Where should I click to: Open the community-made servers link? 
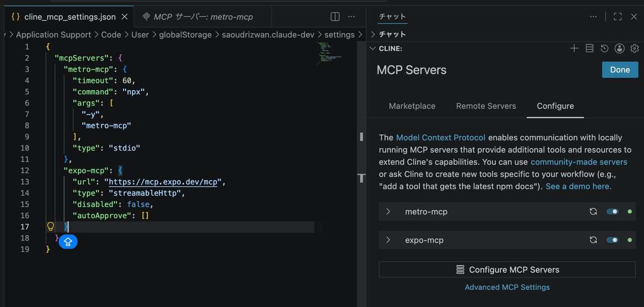click(579, 162)
